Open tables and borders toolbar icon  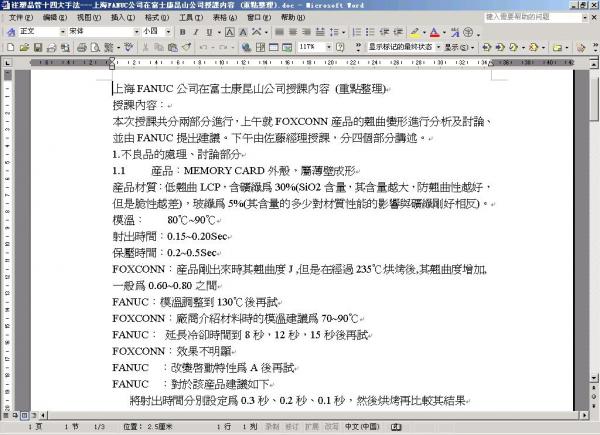point(260,47)
